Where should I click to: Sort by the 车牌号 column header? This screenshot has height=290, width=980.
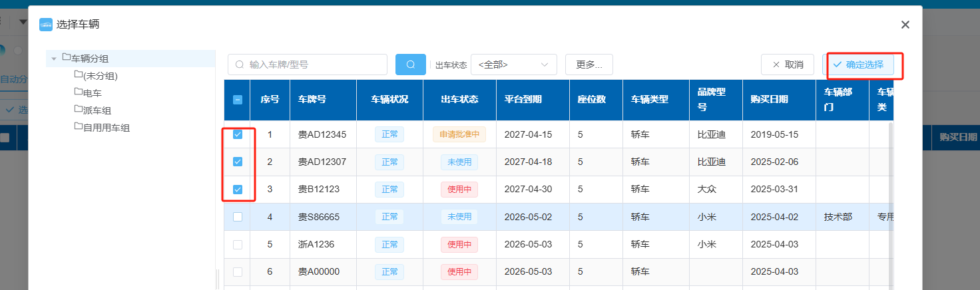point(312,100)
